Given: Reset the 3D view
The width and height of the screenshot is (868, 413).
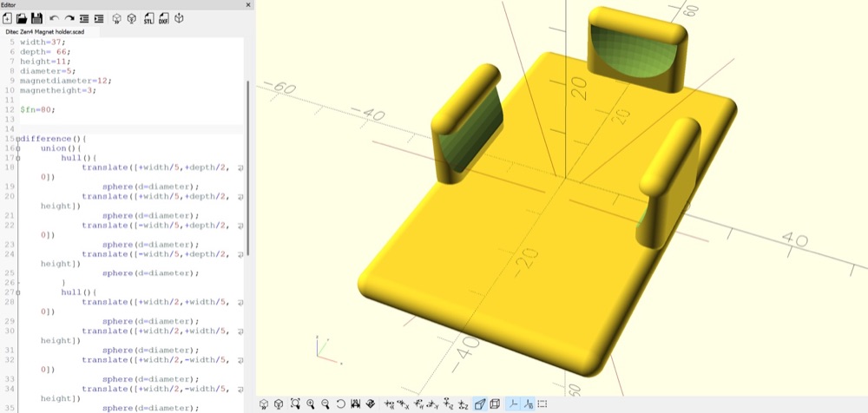Looking at the screenshot, I should (341, 404).
